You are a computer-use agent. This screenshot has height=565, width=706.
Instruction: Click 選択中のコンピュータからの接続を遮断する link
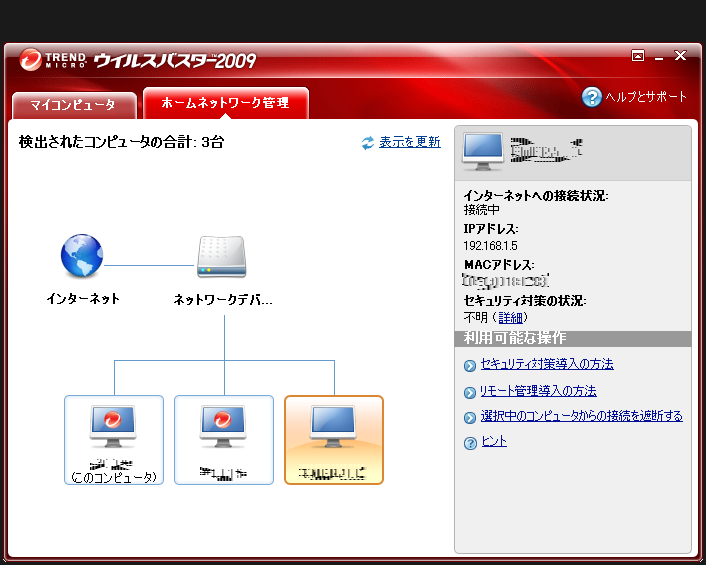[x=582, y=416]
